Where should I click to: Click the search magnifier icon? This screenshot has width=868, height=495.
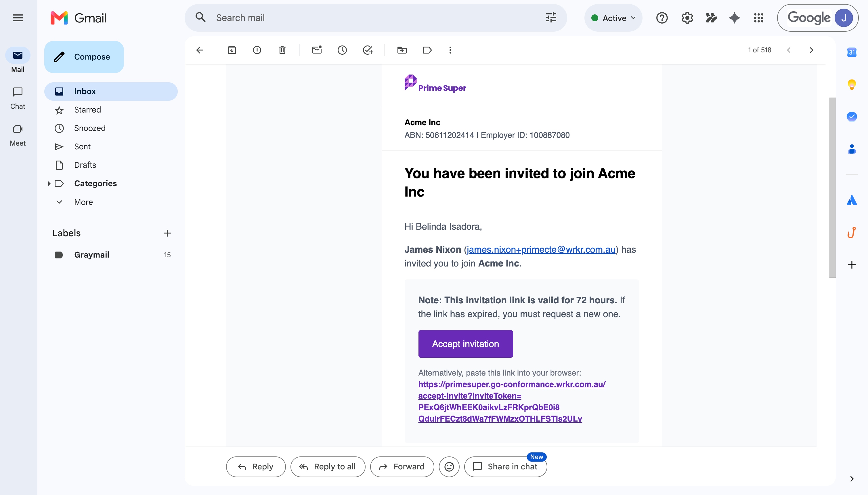200,18
